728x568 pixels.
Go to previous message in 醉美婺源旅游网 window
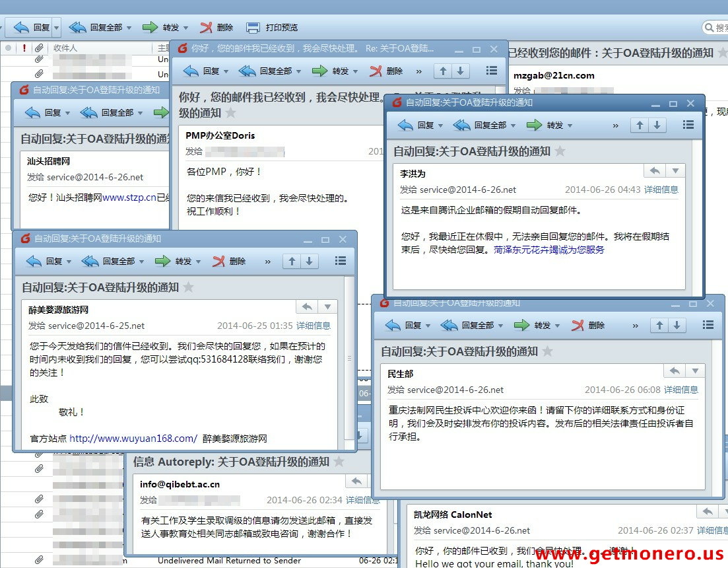click(292, 261)
